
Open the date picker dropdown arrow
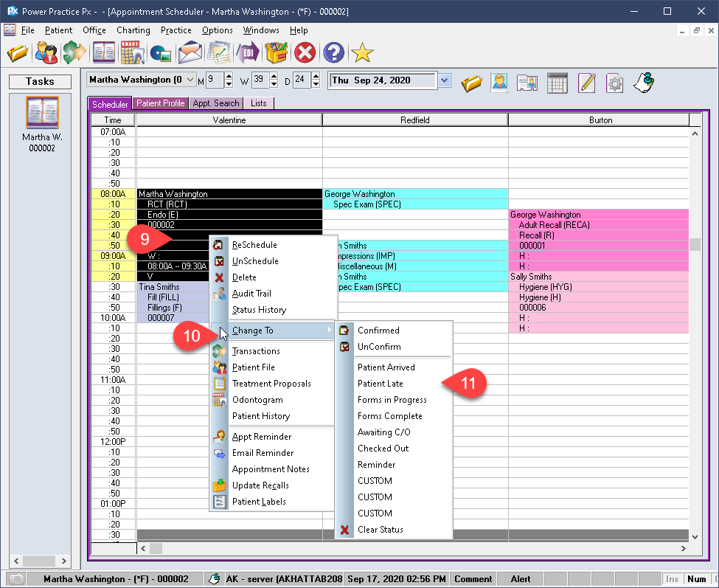point(443,80)
